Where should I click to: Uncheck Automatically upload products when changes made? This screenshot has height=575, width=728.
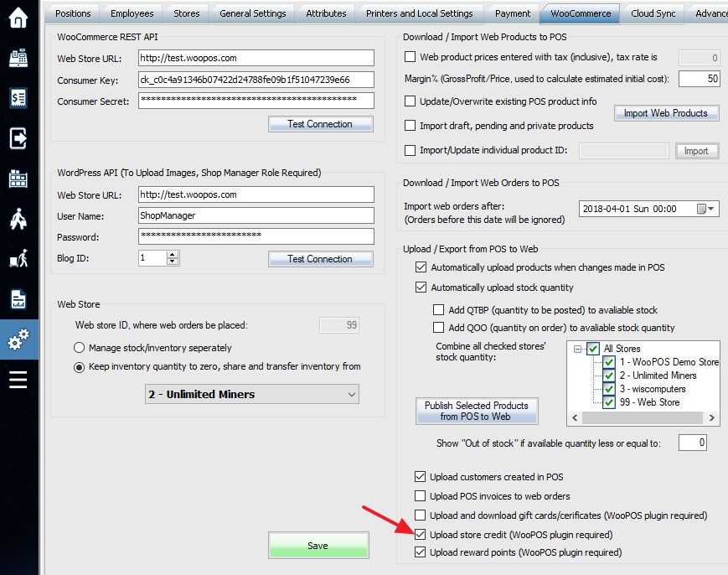[x=421, y=267]
